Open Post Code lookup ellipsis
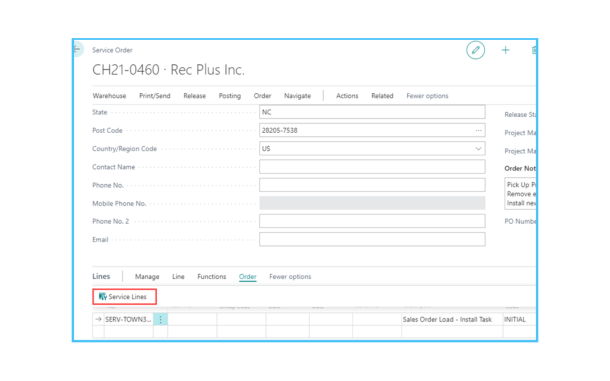This screenshot has height=381, width=610. pos(479,130)
